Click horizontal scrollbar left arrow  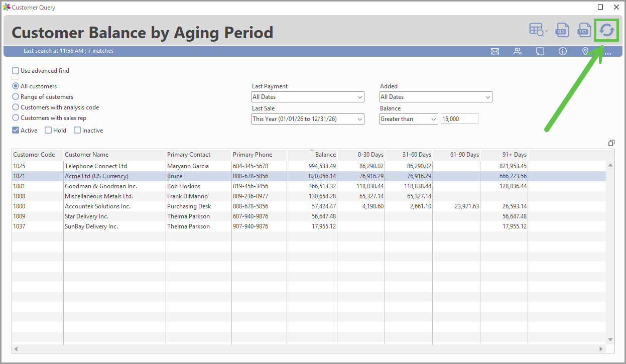tap(16, 348)
